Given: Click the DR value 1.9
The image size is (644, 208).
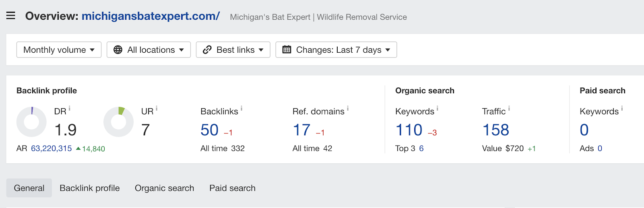Looking at the screenshot, I should [x=66, y=130].
